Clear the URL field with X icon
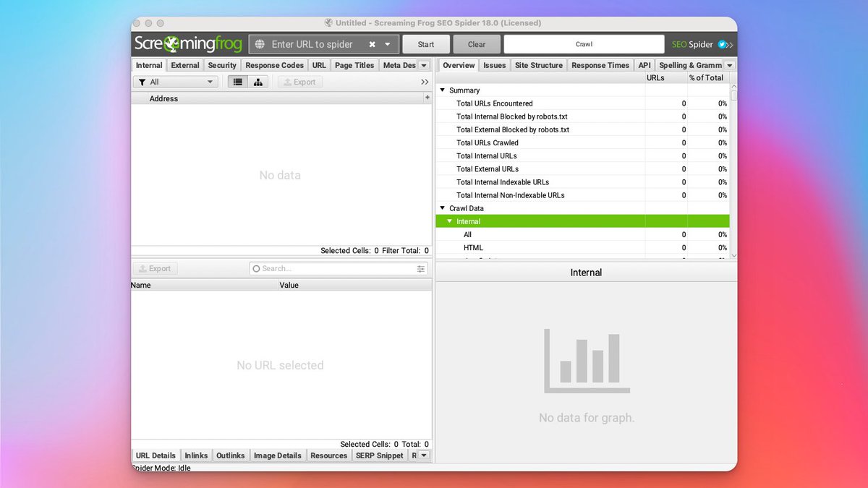Image resolution: width=868 pixels, height=488 pixels. pyautogui.click(x=372, y=44)
